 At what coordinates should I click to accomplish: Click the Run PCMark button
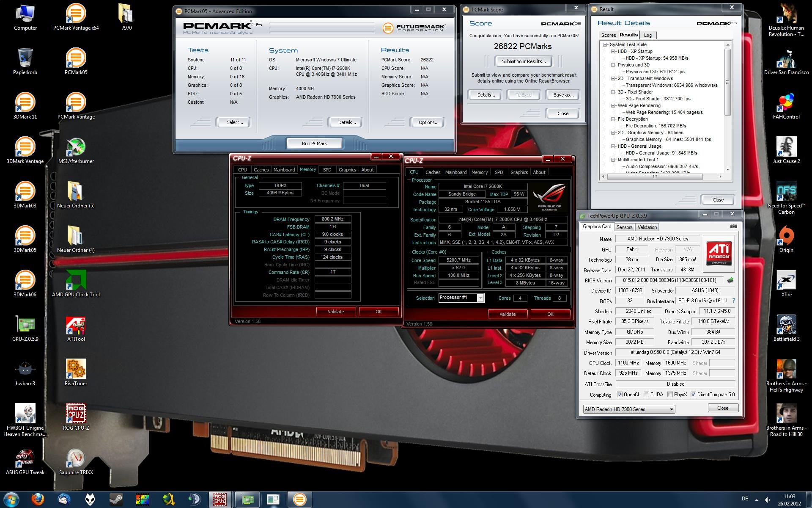[x=314, y=144]
